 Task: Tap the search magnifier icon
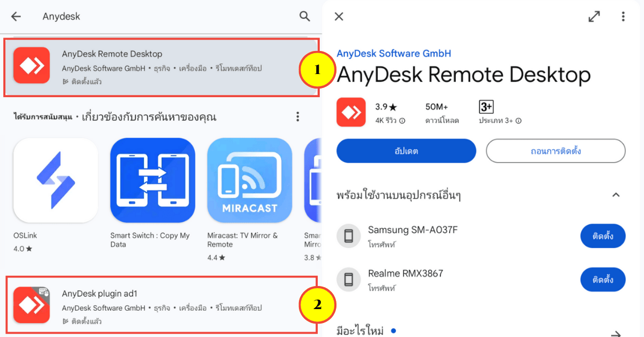(x=304, y=16)
